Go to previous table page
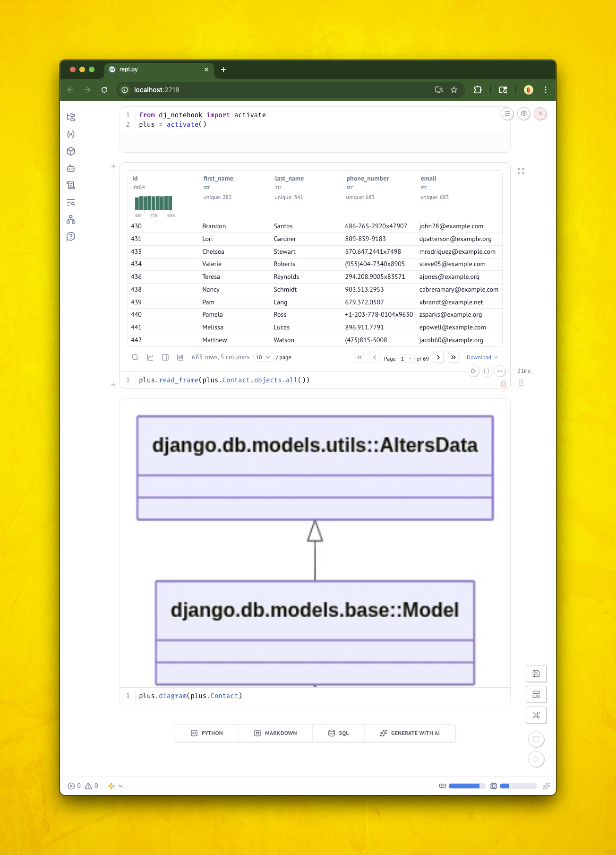Image resolution: width=616 pixels, height=855 pixels. (x=375, y=357)
